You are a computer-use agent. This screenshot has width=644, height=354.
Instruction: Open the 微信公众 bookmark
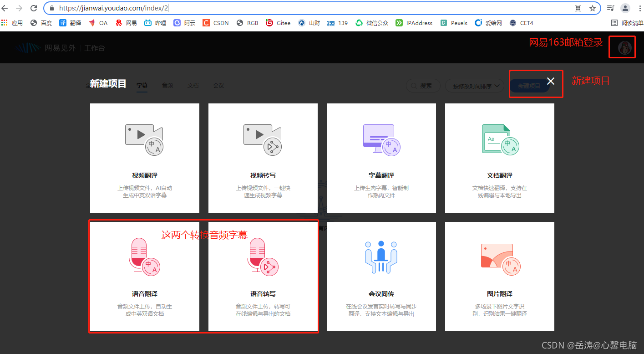372,23
